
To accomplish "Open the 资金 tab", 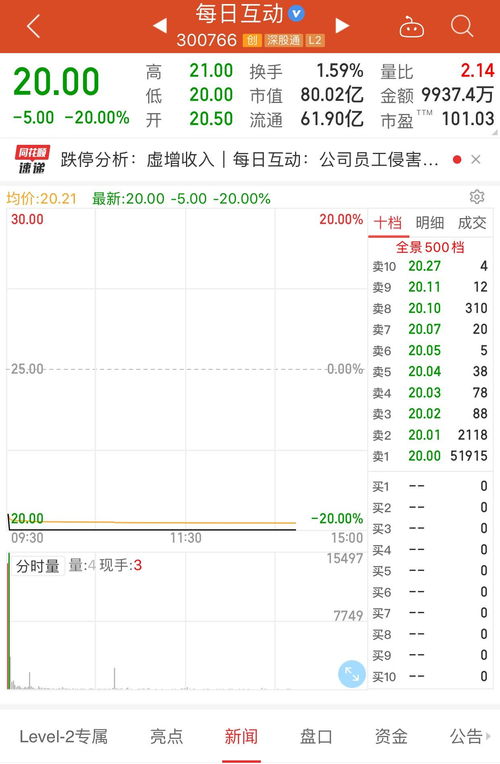I will point(391,736).
